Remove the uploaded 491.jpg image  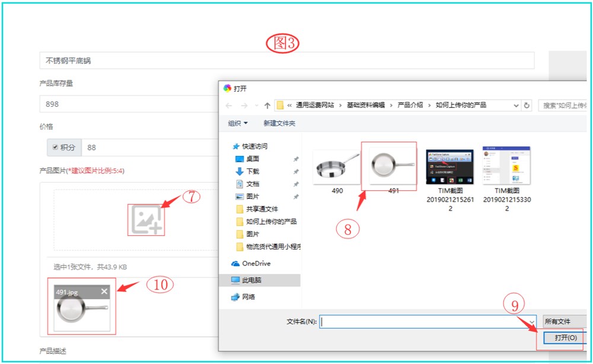click(x=104, y=291)
